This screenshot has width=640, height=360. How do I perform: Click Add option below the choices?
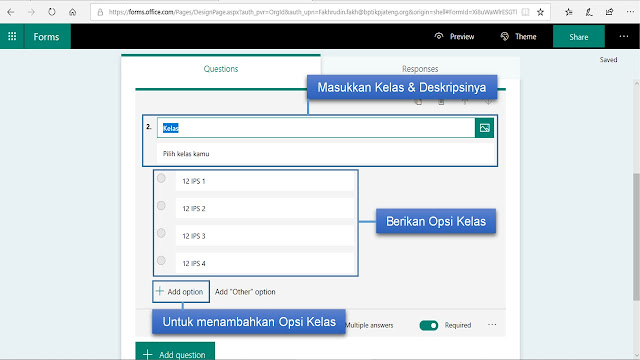click(x=181, y=291)
